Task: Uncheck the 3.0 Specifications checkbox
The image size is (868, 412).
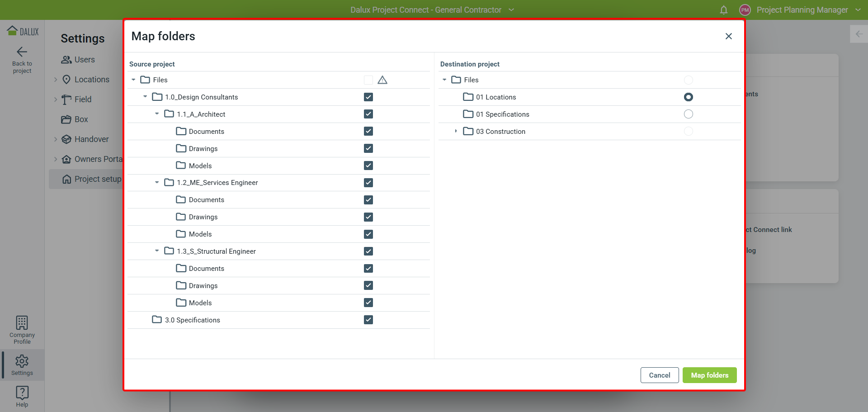Action: 368,320
